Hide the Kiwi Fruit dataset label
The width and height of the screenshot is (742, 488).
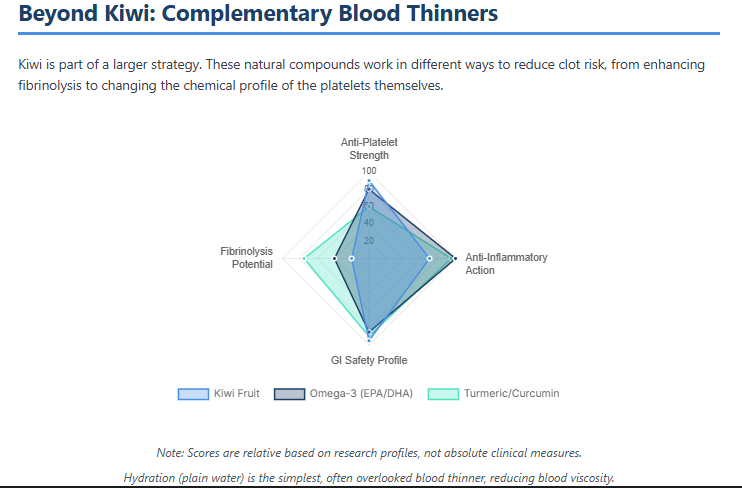pos(237,393)
